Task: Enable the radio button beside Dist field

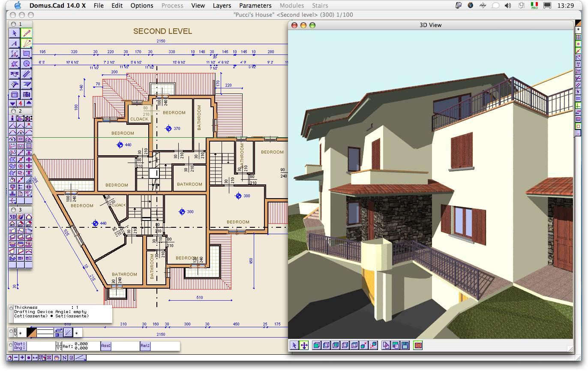Action: point(10,344)
